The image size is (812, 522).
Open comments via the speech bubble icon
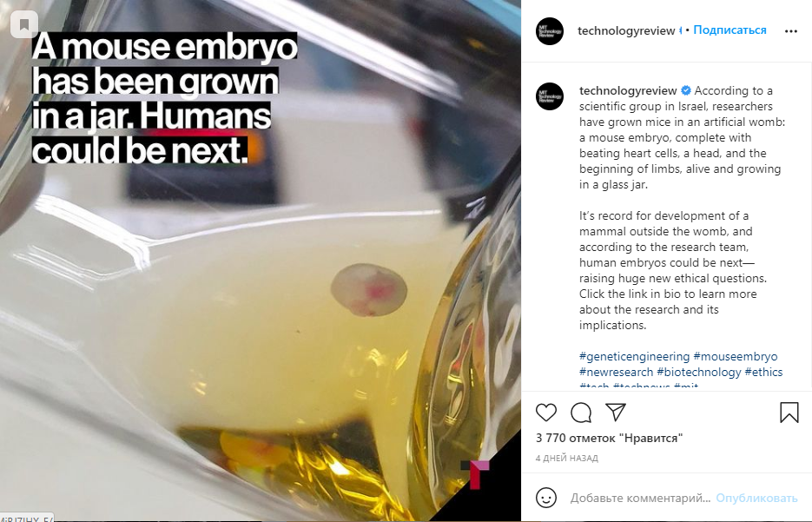click(581, 413)
